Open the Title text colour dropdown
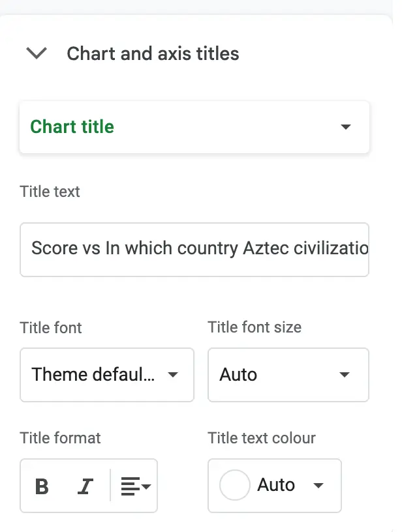The image size is (402, 532). (x=274, y=486)
